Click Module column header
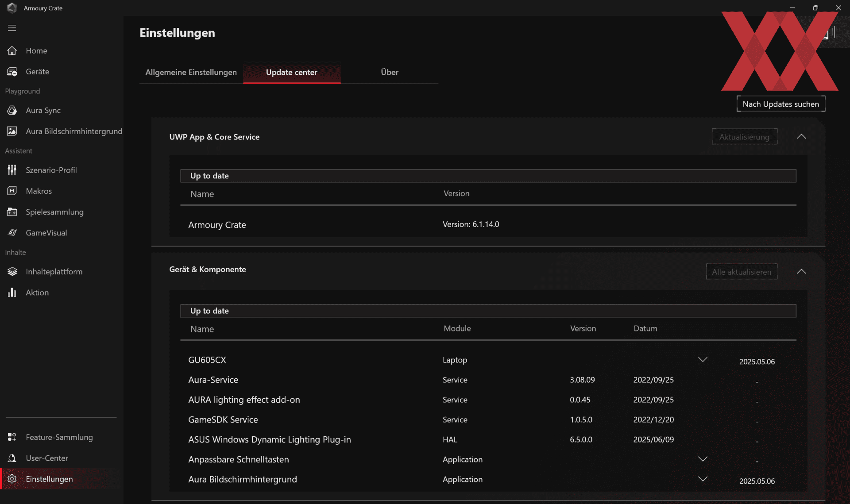 [457, 328]
